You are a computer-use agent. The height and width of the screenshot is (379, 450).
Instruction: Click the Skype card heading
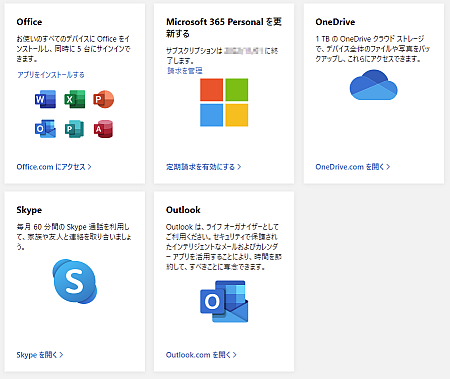pyautogui.click(x=29, y=210)
